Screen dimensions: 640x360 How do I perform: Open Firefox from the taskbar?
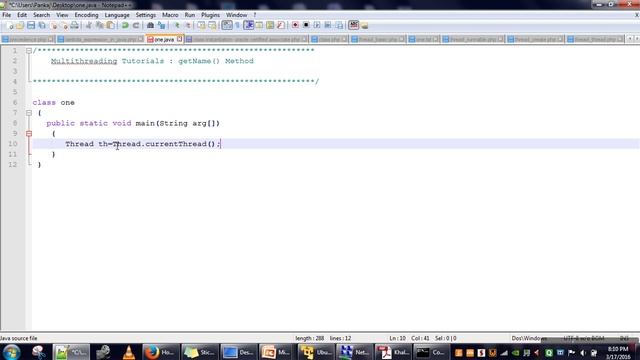coord(160,352)
